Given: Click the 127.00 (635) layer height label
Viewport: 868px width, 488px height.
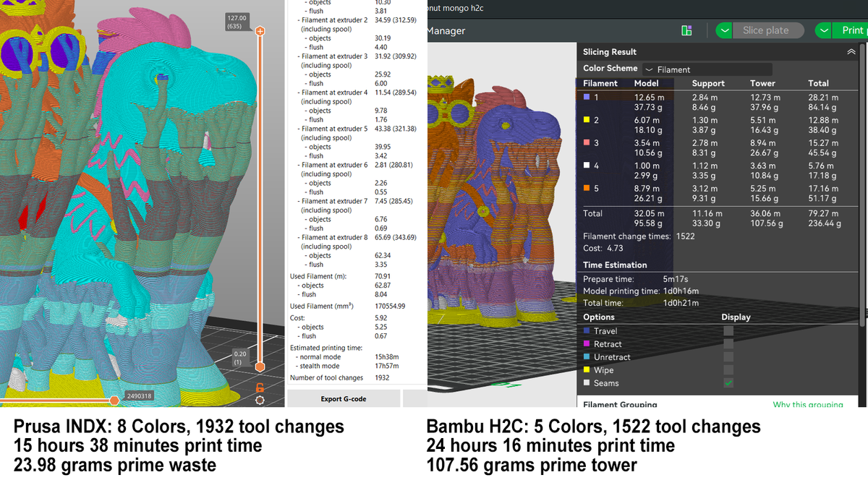Looking at the screenshot, I should 237,22.
